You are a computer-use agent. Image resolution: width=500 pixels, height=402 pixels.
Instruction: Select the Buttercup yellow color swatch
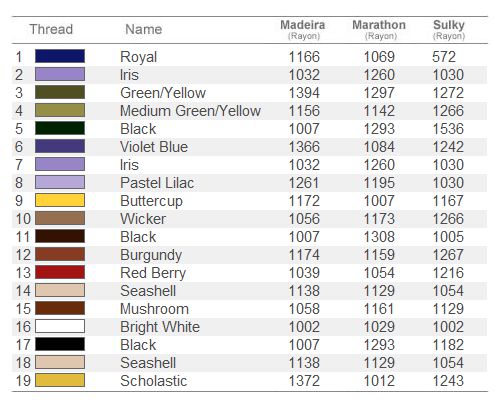click(x=60, y=200)
